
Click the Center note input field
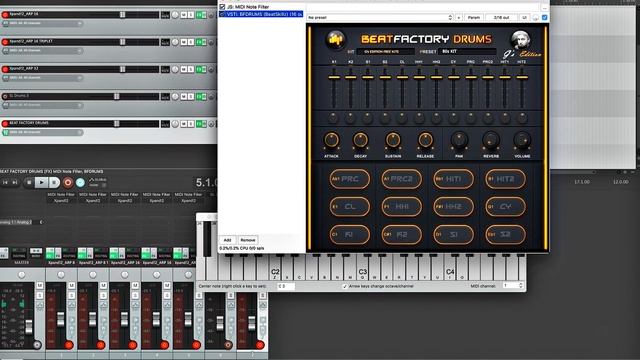click(286, 286)
